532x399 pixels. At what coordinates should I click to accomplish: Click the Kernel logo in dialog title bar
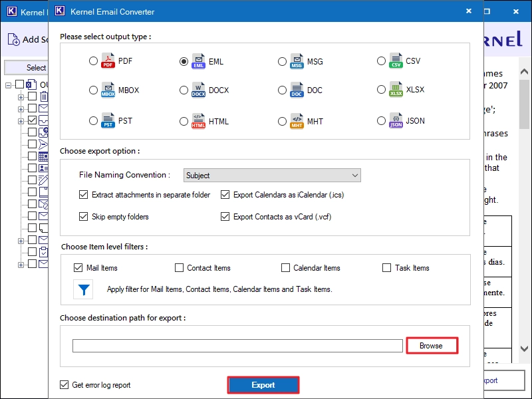60,11
